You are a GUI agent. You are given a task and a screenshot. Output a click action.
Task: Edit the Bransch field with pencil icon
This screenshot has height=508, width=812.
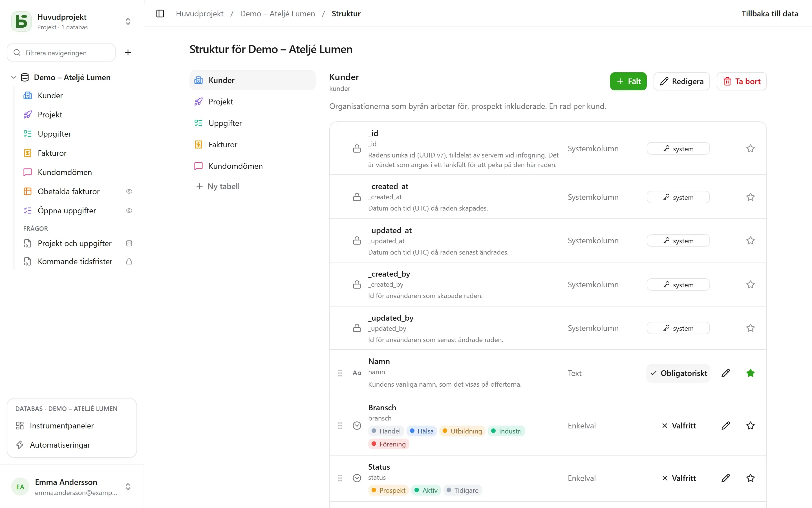[725, 426]
